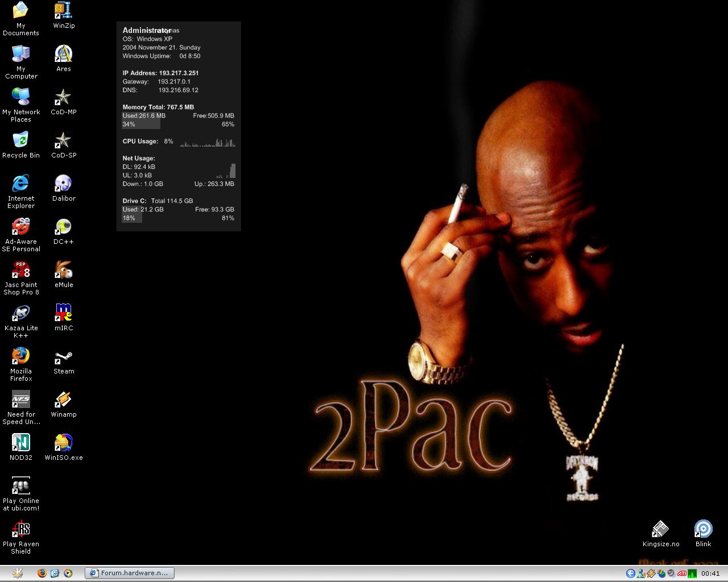Click the 00:41 taskbar clock
The height and width of the screenshot is (582, 728).
(x=710, y=573)
